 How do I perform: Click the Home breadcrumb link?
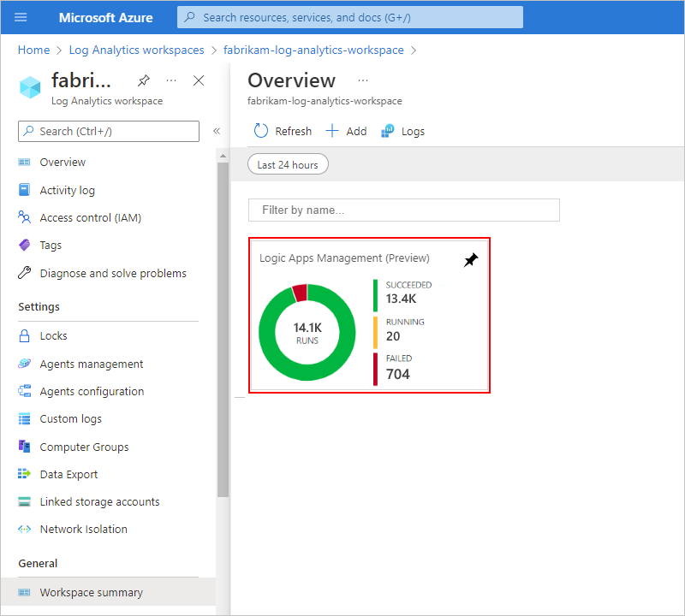pos(33,50)
